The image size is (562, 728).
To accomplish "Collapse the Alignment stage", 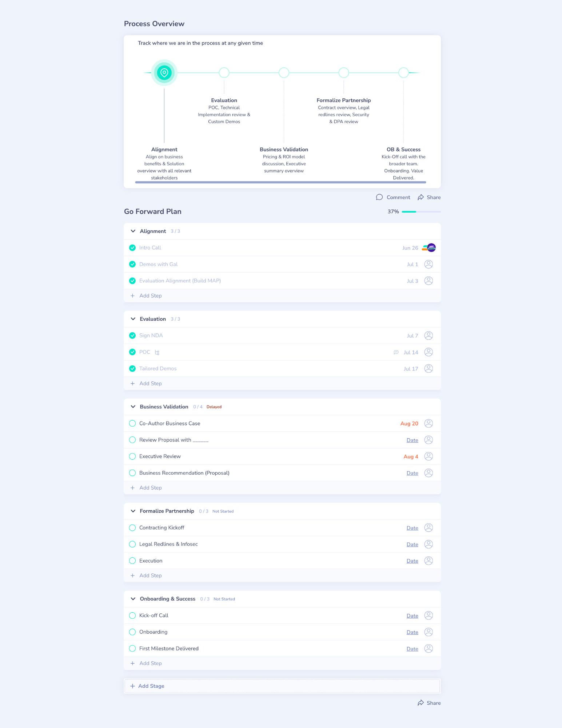I will 133,231.
